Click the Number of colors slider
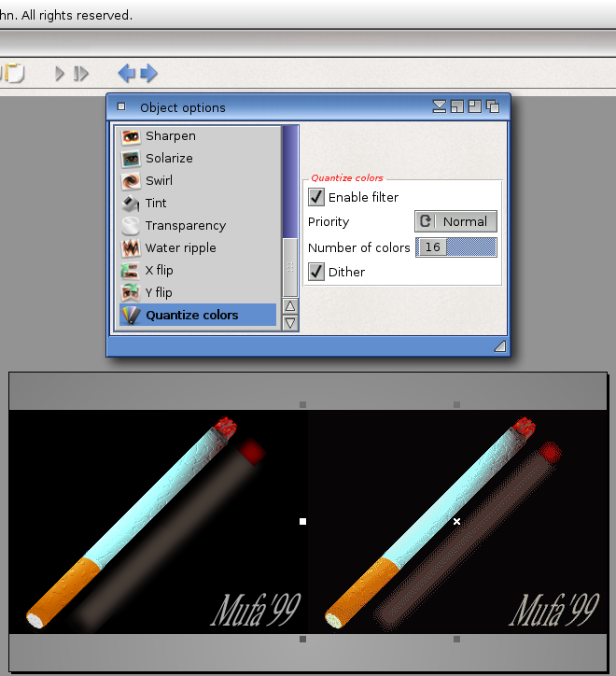This screenshot has height=676, width=616. 456,247
